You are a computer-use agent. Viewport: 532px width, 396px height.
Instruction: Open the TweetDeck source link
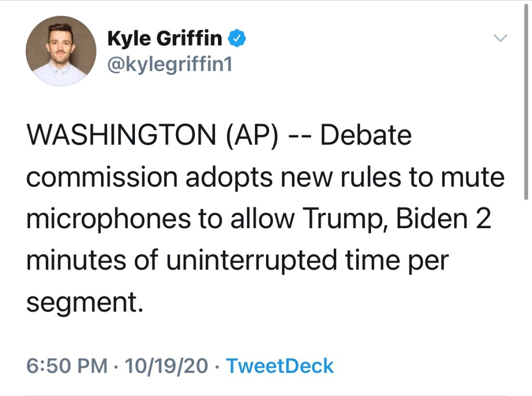[x=280, y=366]
